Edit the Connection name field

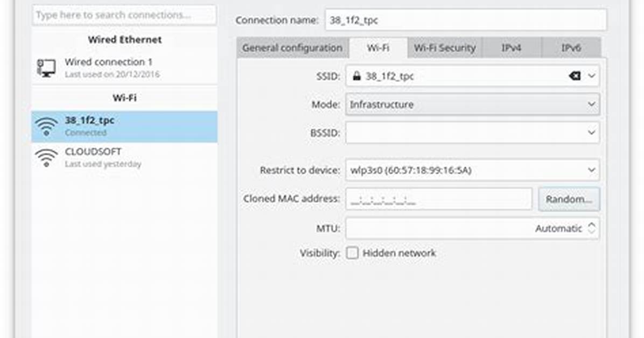click(x=466, y=20)
